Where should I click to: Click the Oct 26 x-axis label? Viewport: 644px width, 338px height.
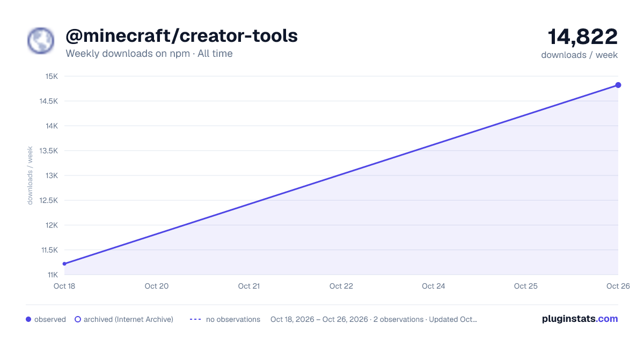[x=618, y=286]
